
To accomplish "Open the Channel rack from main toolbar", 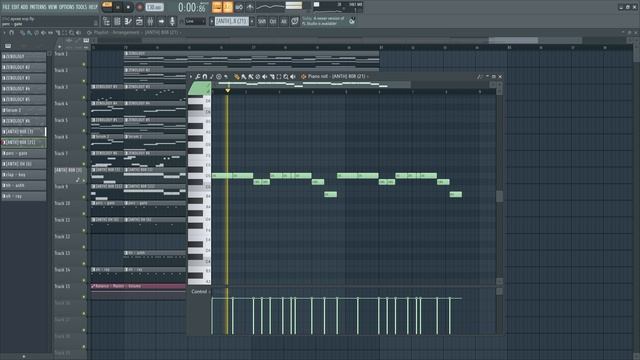I will pos(117,21).
